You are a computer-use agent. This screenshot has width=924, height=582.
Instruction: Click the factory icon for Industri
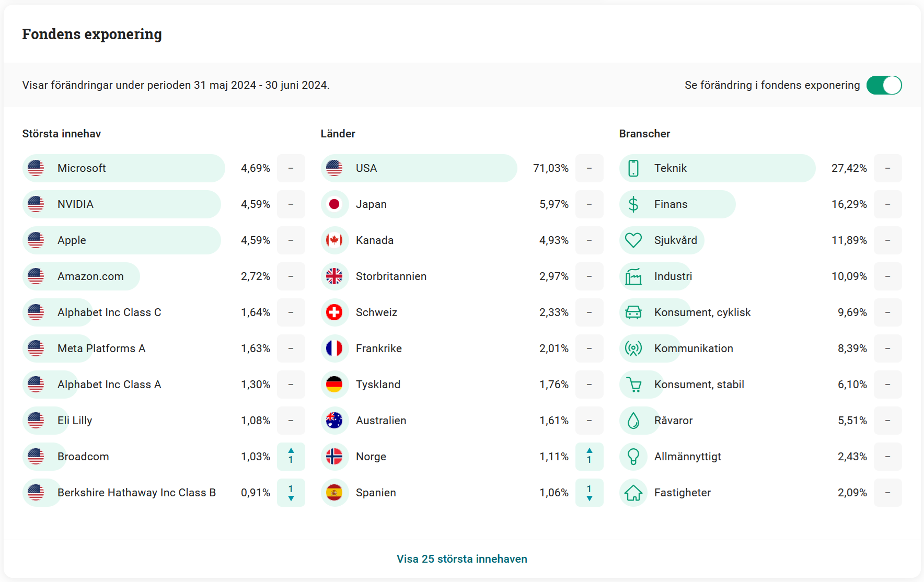tap(633, 276)
